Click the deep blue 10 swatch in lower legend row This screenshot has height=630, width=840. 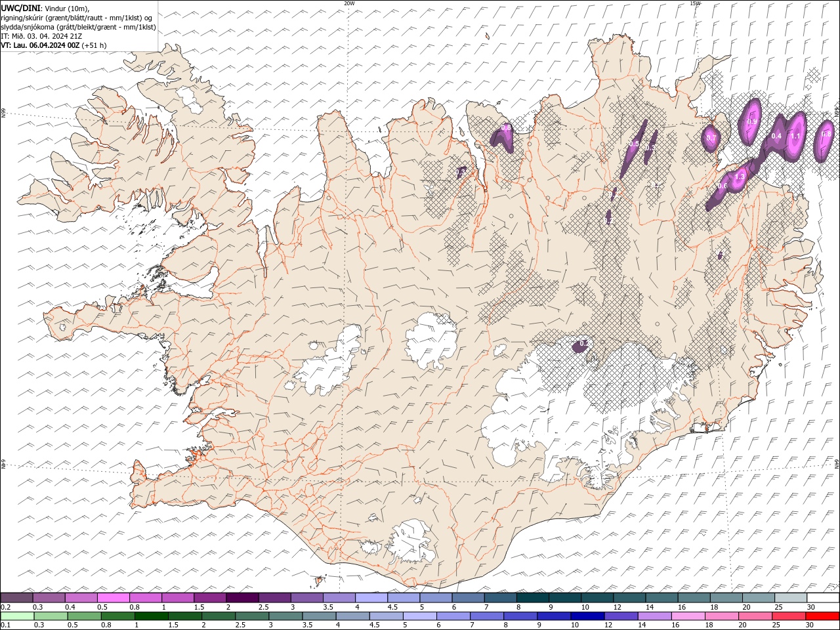click(x=587, y=616)
